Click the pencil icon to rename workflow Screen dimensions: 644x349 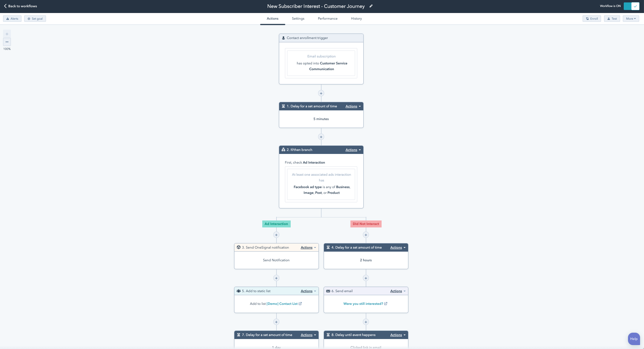(x=371, y=6)
